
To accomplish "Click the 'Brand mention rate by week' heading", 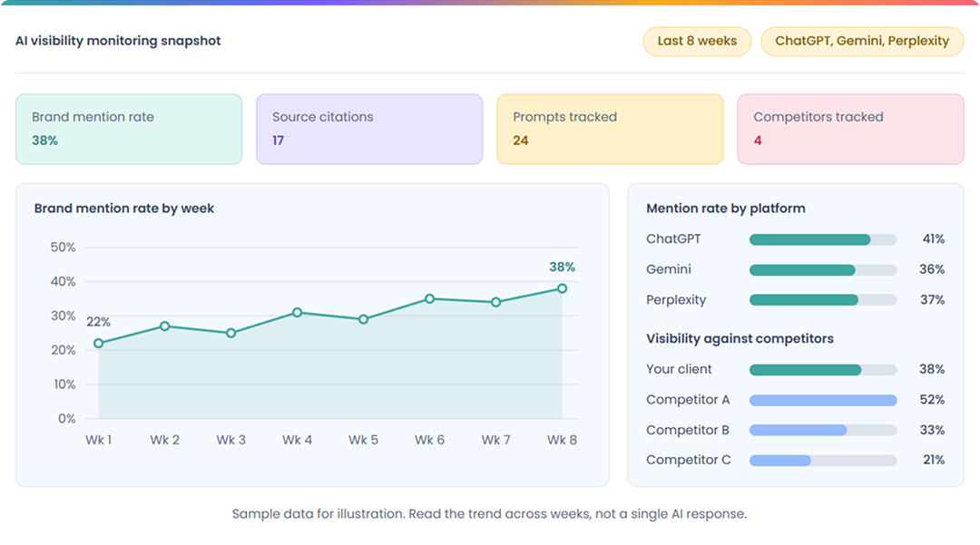I will [x=123, y=209].
